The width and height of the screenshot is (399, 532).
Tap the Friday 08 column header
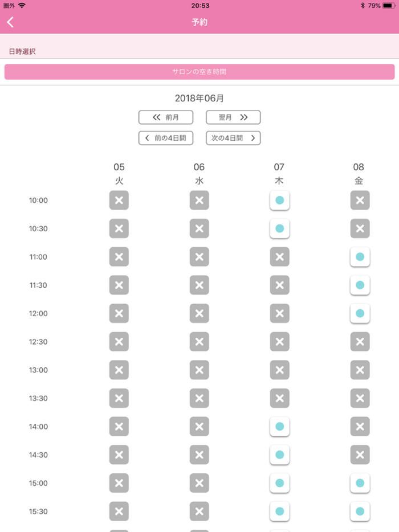coord(359,174)
